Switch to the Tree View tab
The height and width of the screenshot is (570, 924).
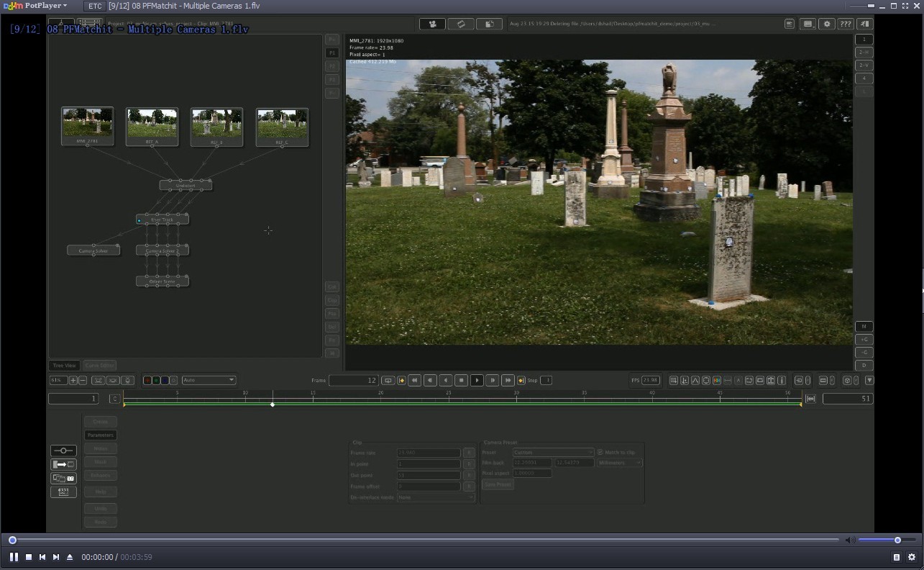64,366
